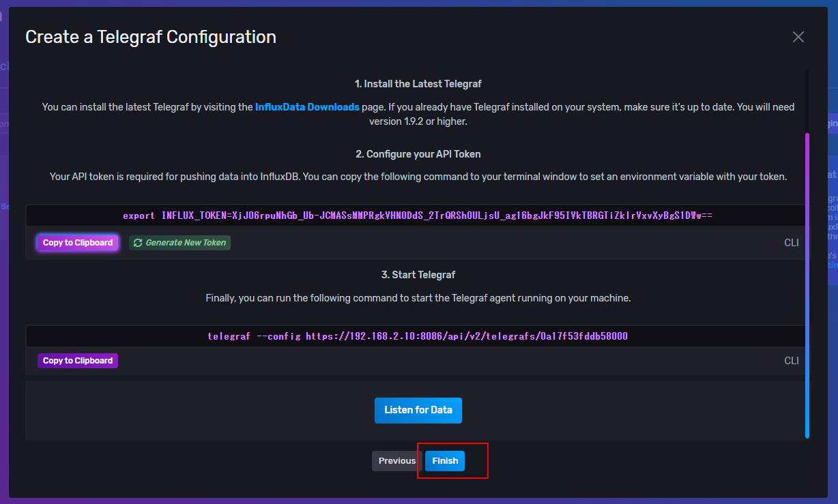This screenshot has width=838, height=504.
Task: Click the CLI label beside the token command
Action: (792, 243)
